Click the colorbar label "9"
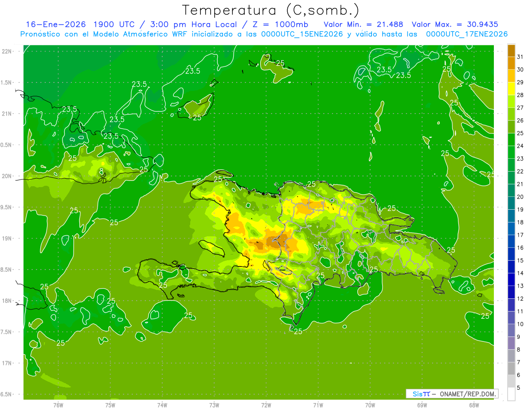The image size is (532, 411). click(519, 337)
